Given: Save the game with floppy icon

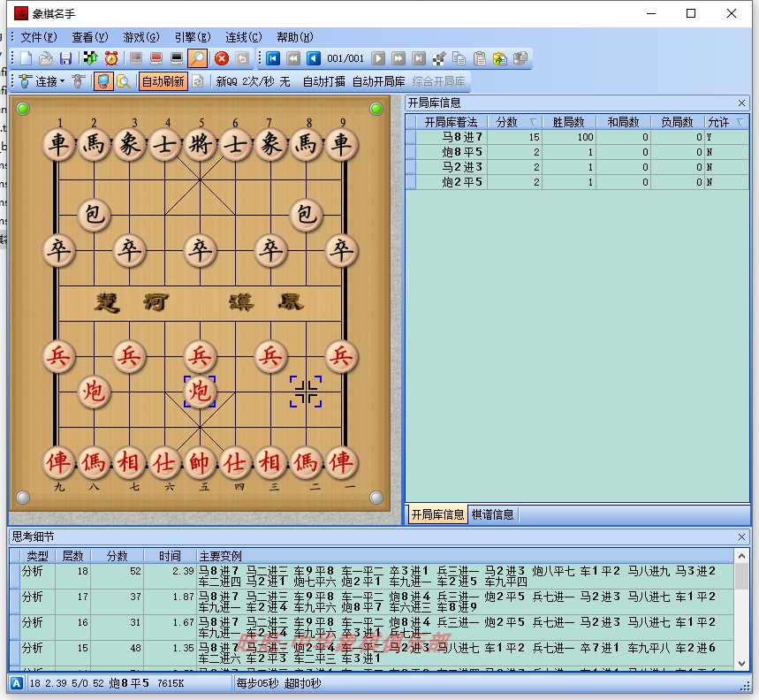Looking at the screenshot, I should tap(66, 58).
